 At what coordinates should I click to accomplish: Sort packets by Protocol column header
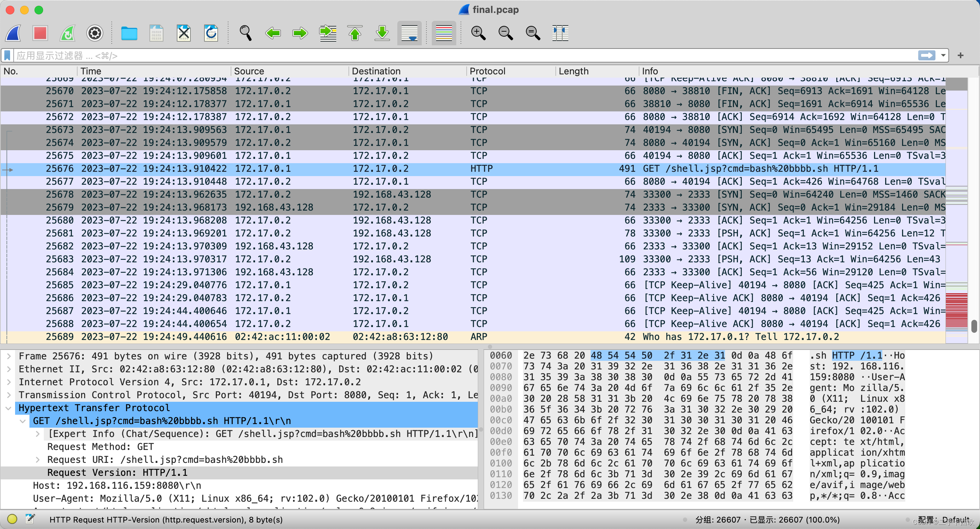pos(487,71)
